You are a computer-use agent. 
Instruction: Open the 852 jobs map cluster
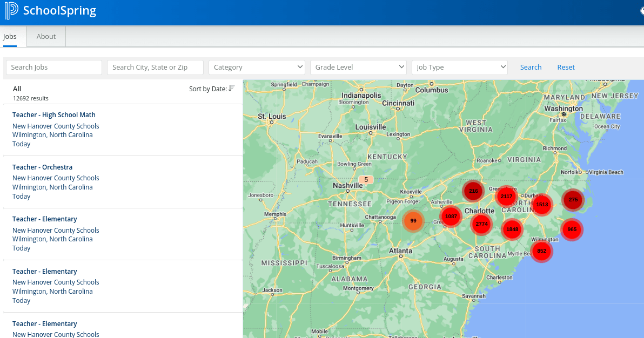[x=542, y=251]
